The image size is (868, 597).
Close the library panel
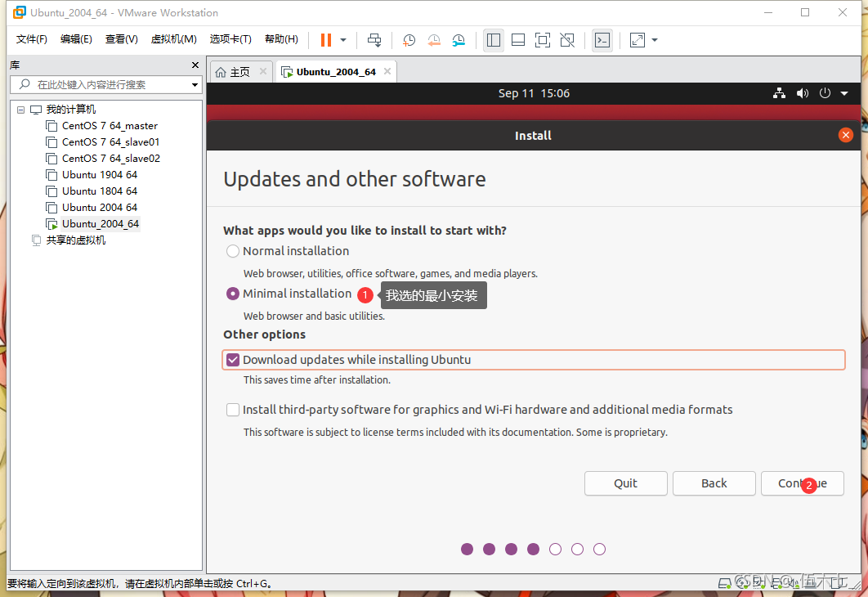195,65
